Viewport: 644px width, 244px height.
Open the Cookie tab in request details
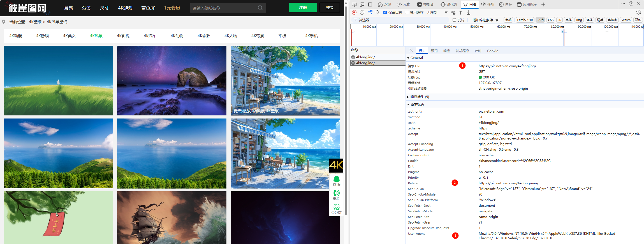(x=492, y=51)
